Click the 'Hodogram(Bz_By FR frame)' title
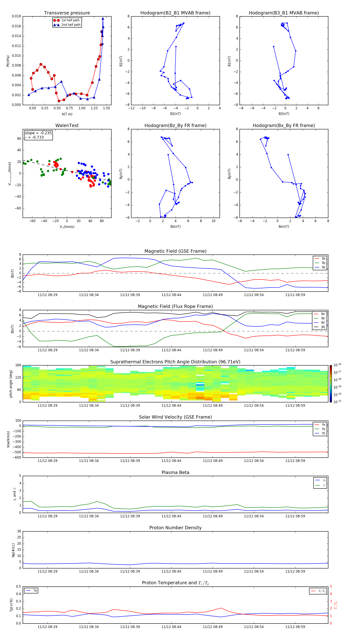 [175, 125]
